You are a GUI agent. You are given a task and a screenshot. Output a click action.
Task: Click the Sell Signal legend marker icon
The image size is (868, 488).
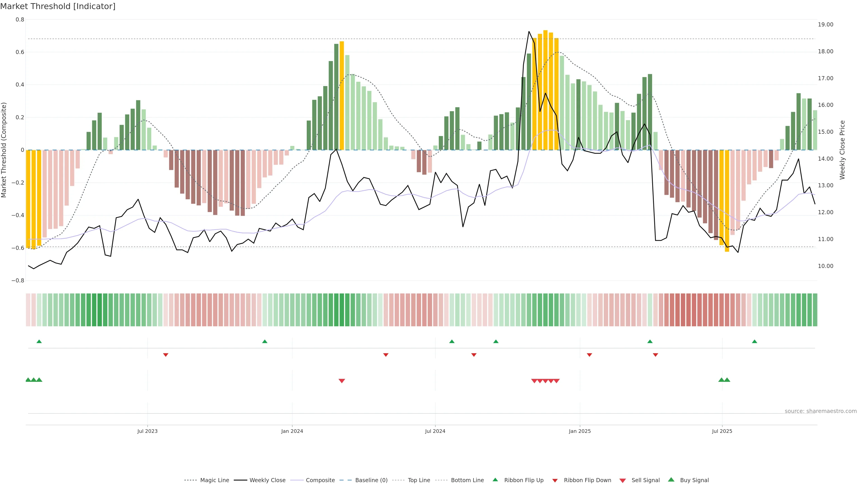pos(623,481)
